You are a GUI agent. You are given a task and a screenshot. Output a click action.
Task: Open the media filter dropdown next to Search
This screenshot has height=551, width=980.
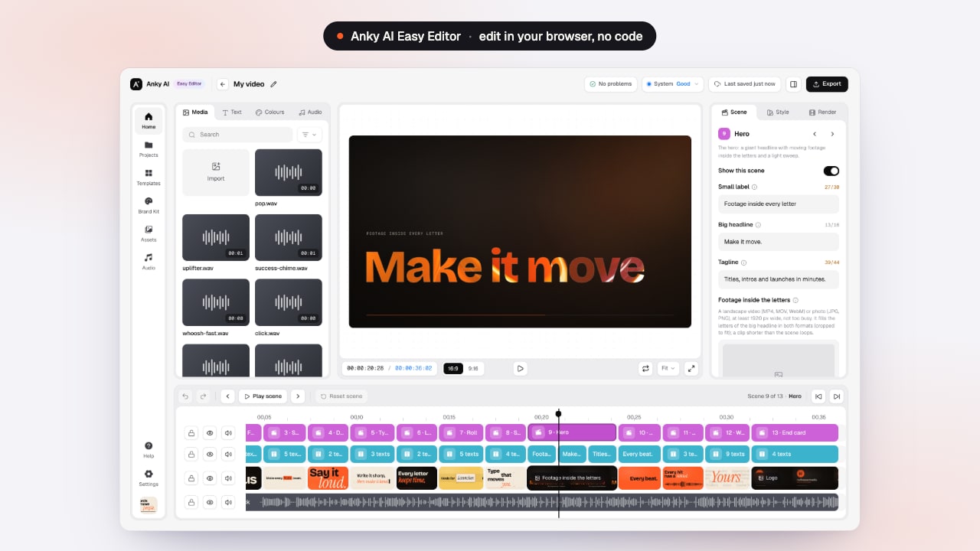coord(309,135)
